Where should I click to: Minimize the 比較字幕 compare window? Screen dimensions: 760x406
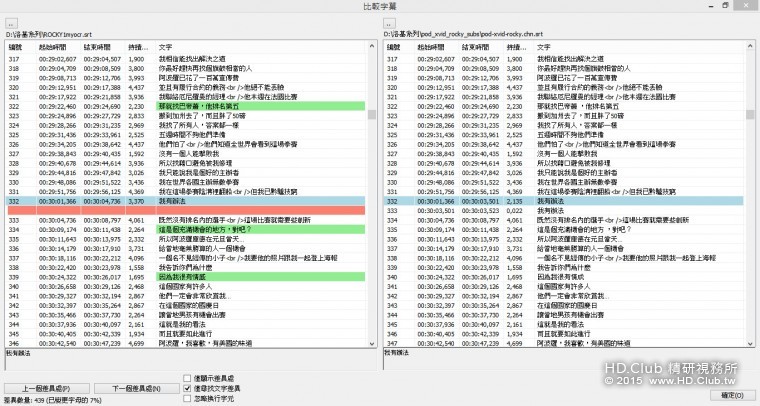pos(711,6)
